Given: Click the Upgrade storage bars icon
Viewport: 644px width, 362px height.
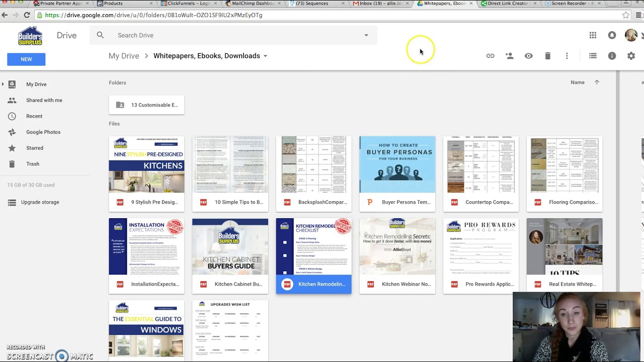Looking at the screenshot, I should 12,202.
